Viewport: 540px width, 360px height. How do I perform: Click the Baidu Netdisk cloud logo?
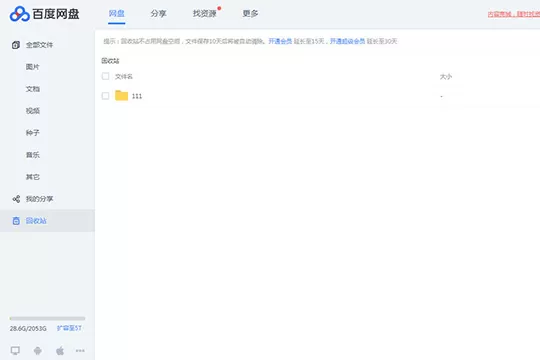[x=20, y=14]
